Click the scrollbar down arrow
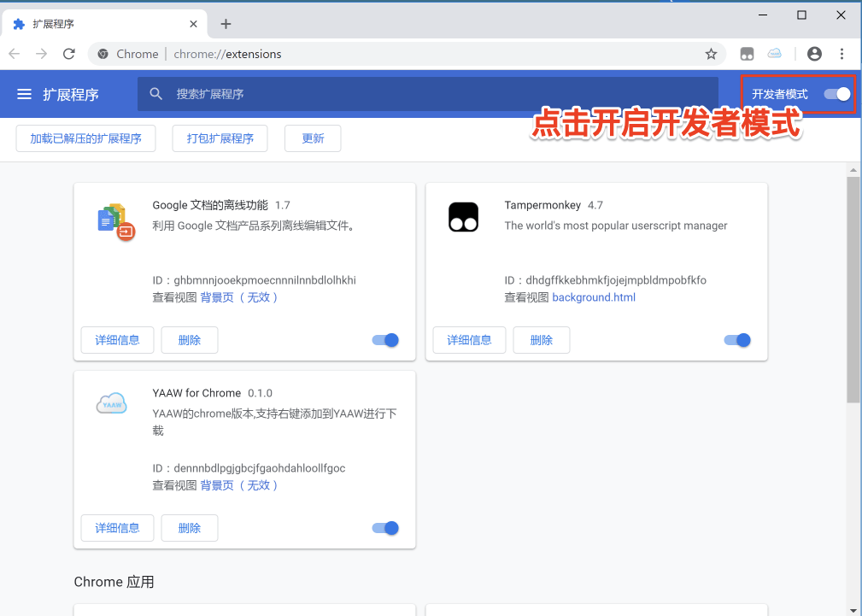This screenshot has width=862, height=616. point(853,609)
